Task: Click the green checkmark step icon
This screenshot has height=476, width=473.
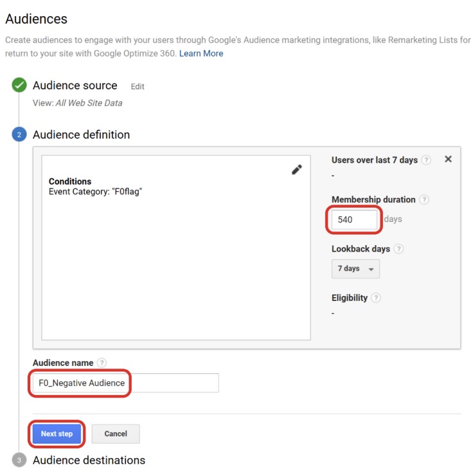Action: 19,86
